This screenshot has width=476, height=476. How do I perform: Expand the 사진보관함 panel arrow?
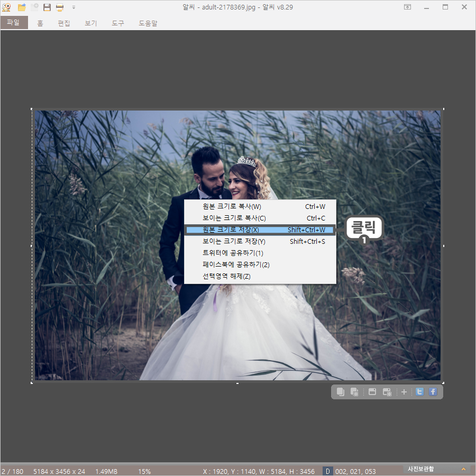click(463, 469)
